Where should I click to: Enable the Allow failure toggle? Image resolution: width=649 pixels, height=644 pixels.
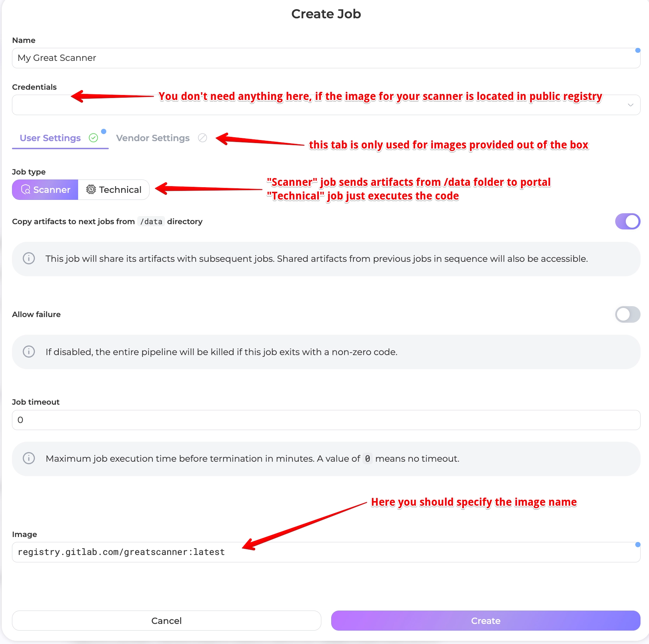[x=628, y=314]
